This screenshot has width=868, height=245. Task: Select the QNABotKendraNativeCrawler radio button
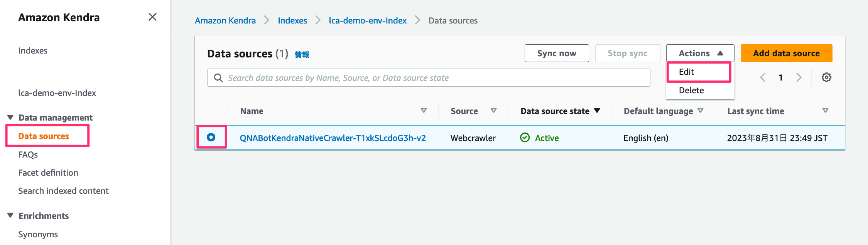[211, 137]
